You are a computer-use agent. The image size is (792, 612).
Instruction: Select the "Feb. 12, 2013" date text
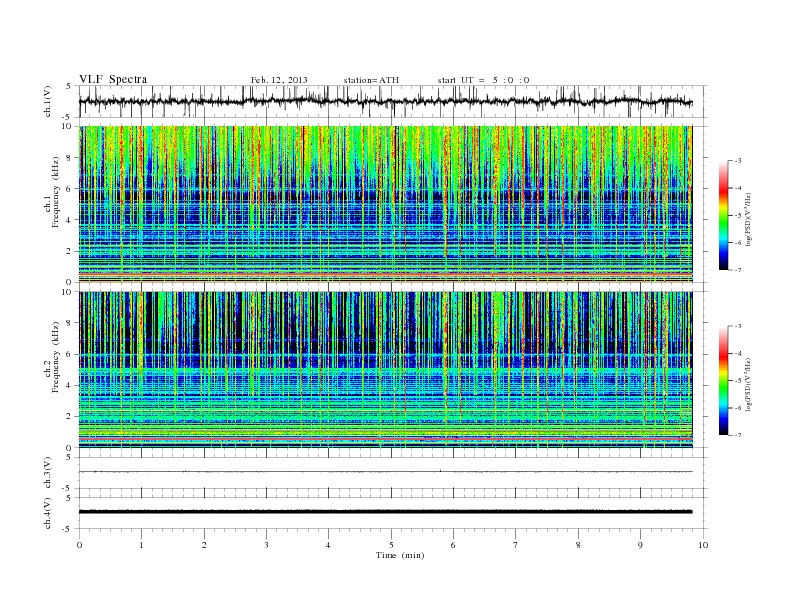(x=279, y=80)
